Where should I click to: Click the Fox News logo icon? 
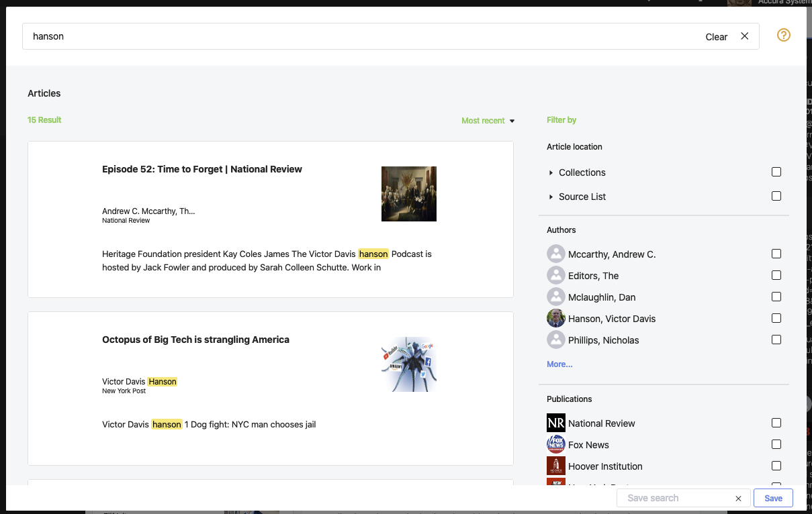click(x=556, y=444)
